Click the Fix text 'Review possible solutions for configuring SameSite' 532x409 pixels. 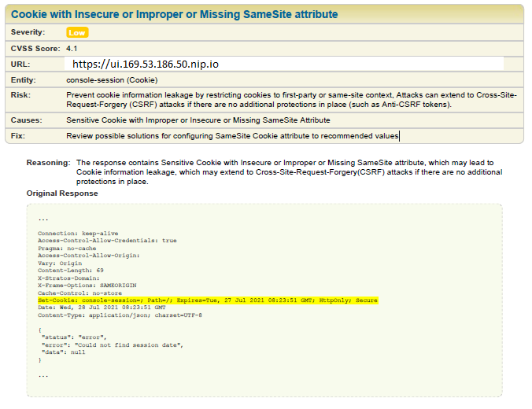click(232, 135)
